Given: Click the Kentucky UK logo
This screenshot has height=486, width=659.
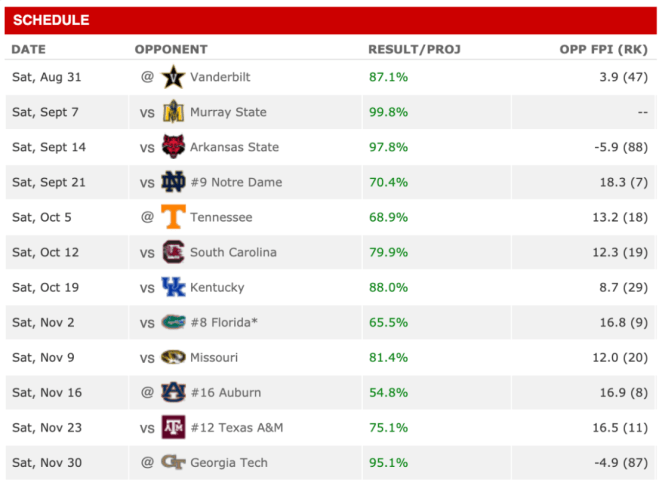Looking at the screenshot, I should 174,287.
